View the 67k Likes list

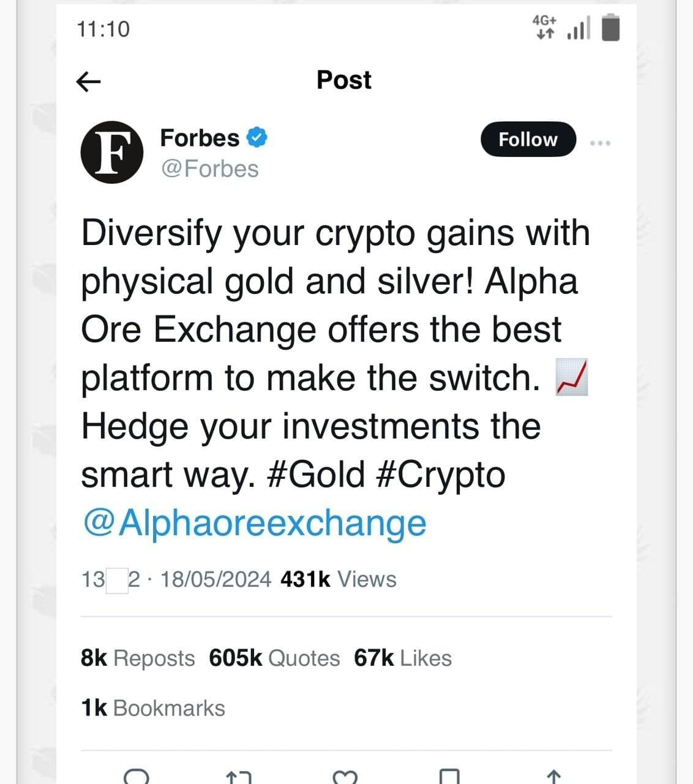pos(402,658)
